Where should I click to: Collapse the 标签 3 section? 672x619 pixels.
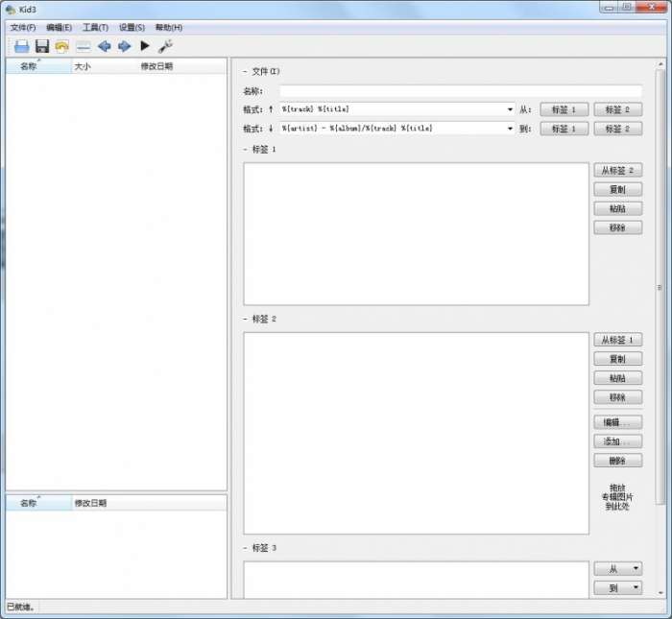(245, 548)
